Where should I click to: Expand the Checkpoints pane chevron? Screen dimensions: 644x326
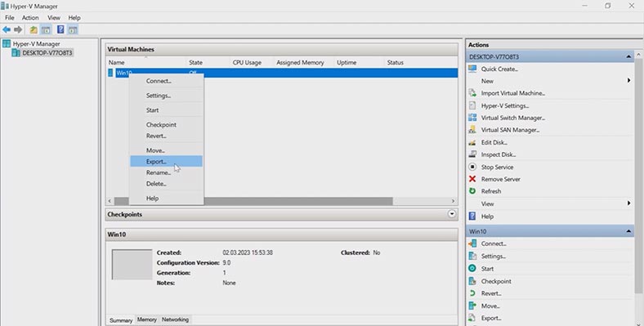point(452,214)
